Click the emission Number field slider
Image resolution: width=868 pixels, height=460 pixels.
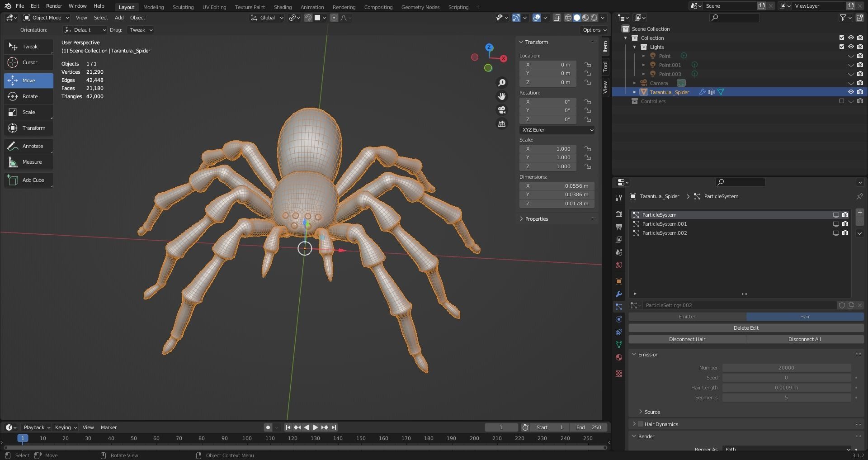coord(787,368)
